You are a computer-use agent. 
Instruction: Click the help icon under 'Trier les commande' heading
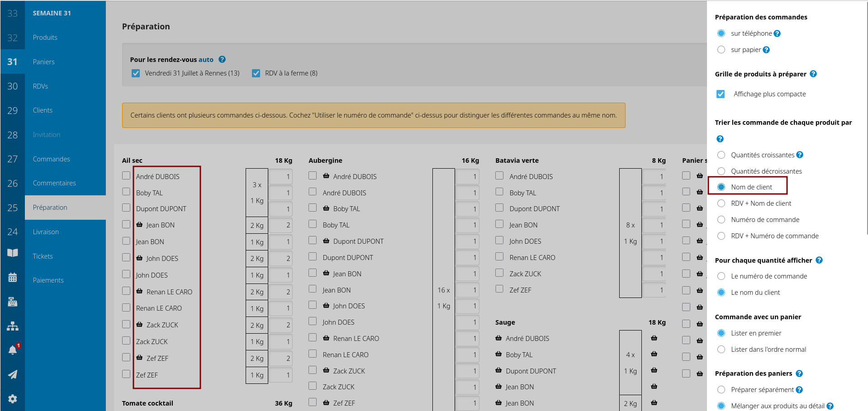click(720, 139)
